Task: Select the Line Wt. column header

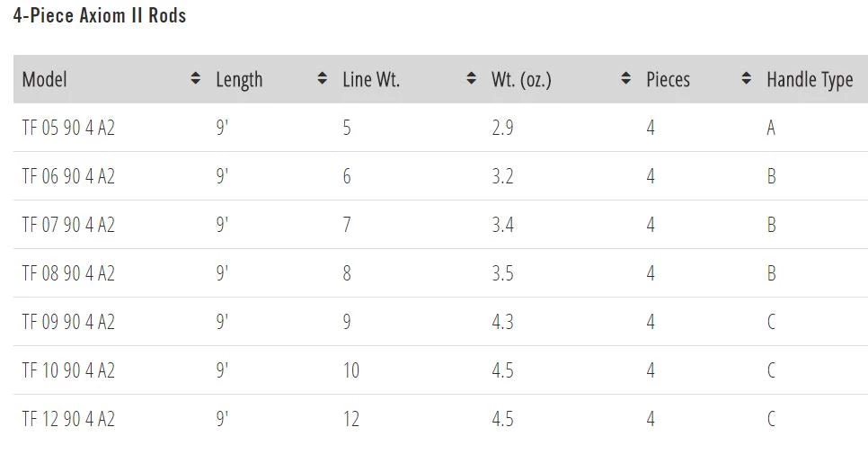Action: coord(371,79)
